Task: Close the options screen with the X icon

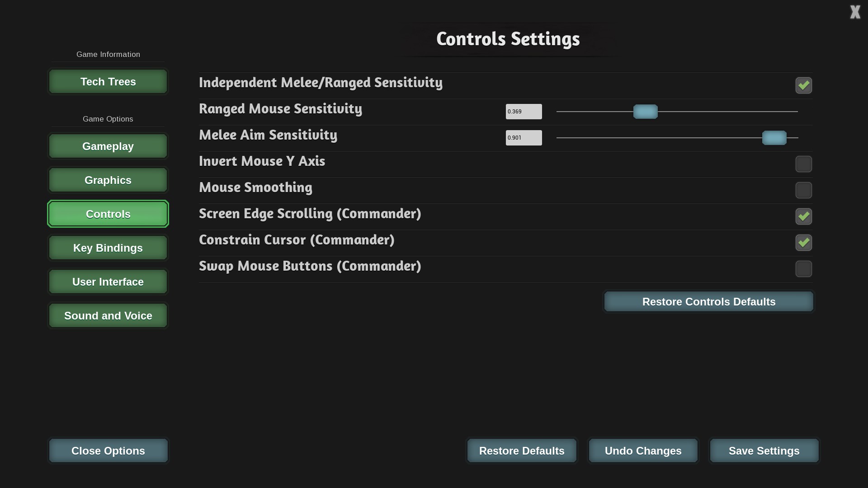Action: click(x=855, y=12)
